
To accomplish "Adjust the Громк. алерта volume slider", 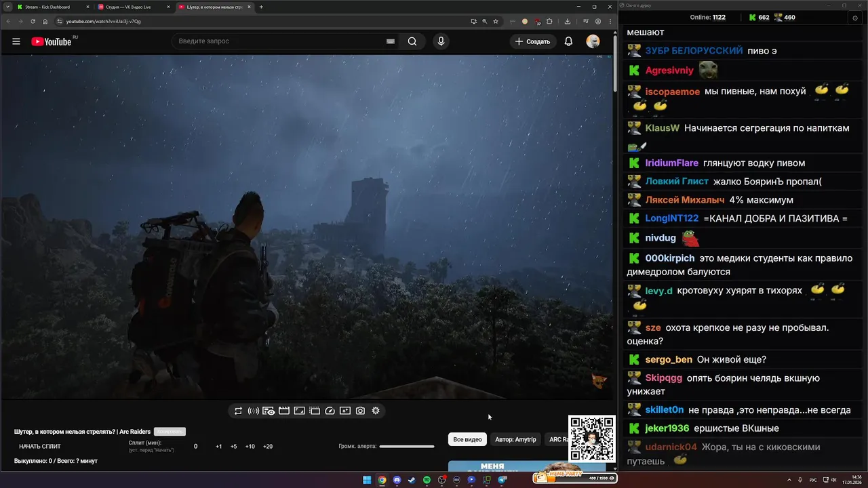I will pyautogui.click(x=407, y=446).
